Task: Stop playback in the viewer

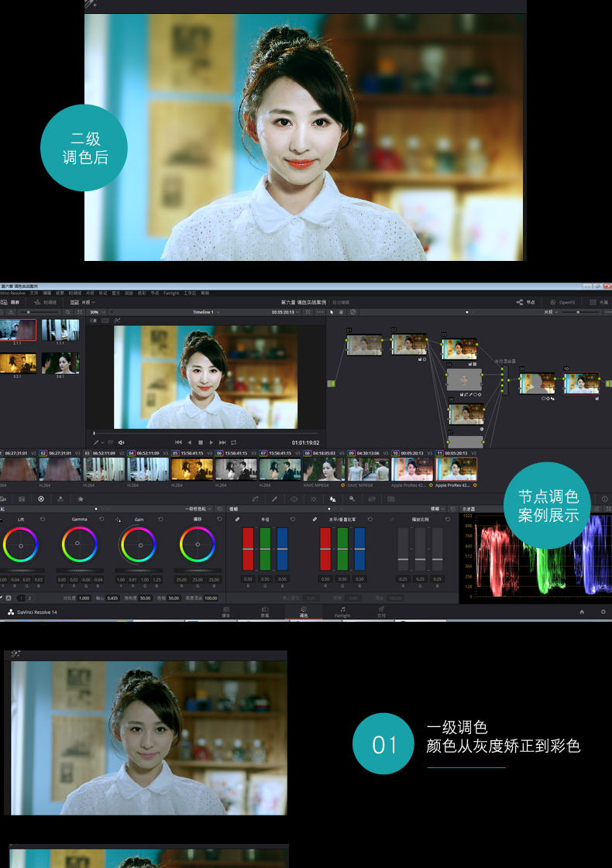Action: point(201,442)
